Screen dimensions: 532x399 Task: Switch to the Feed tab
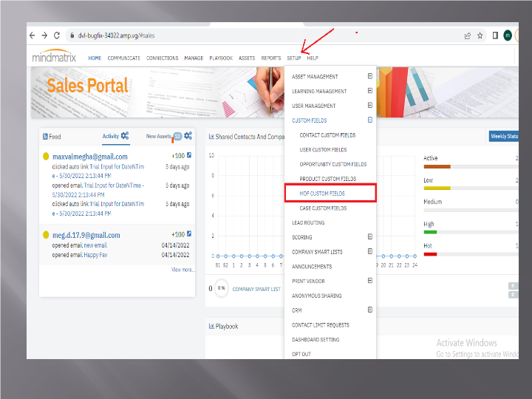[52, 137]
